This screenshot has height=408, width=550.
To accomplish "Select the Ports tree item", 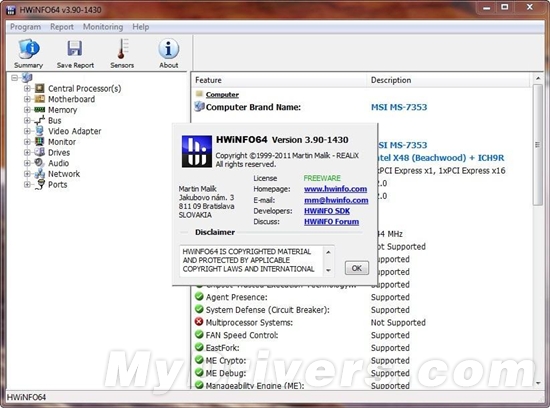I will pos(58,185).
